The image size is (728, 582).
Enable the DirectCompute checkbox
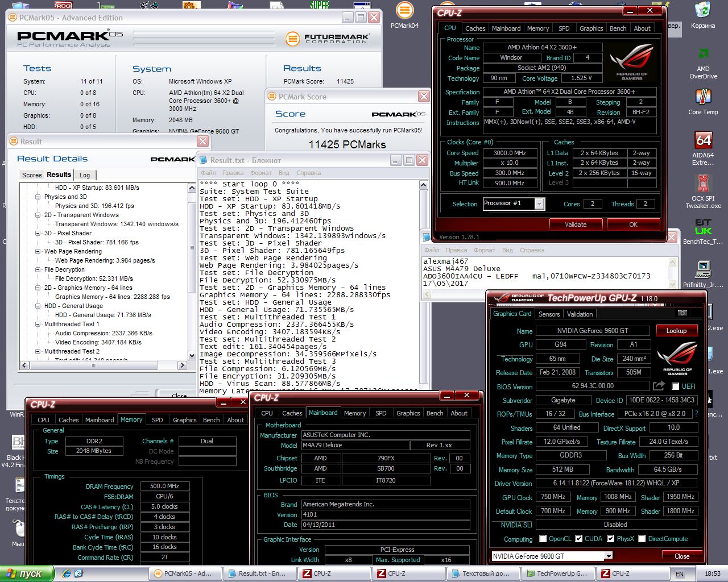642,539
